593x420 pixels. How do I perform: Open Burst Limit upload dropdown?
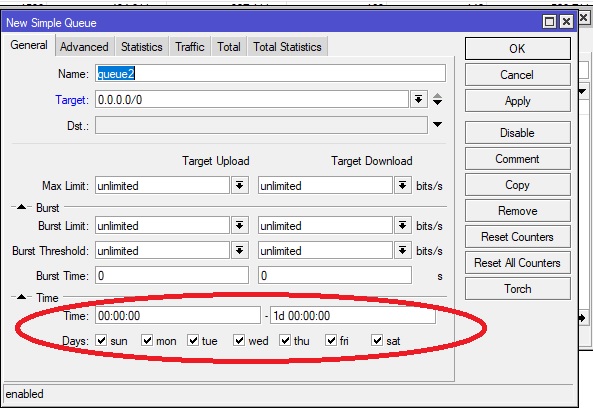239,225
